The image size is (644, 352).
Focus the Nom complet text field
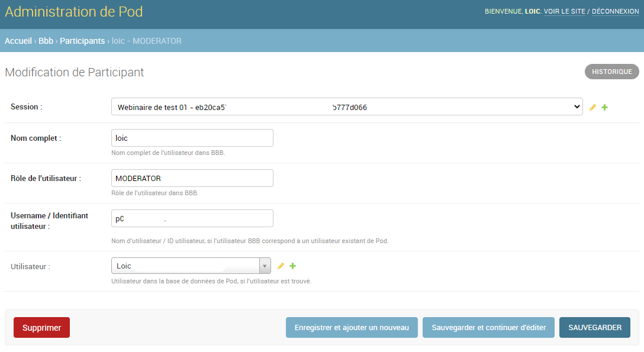coord(192,138)
